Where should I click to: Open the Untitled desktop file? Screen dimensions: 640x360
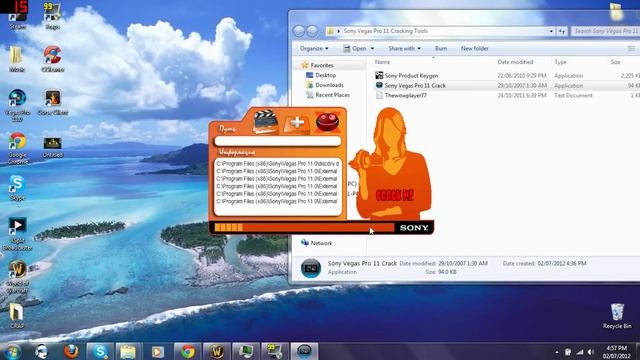(x=53, y=147)
